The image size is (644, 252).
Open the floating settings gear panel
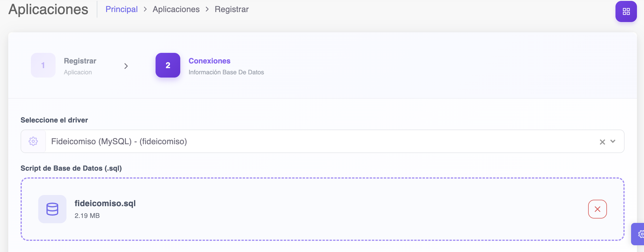pyautogui.click(x=639, y=234)
